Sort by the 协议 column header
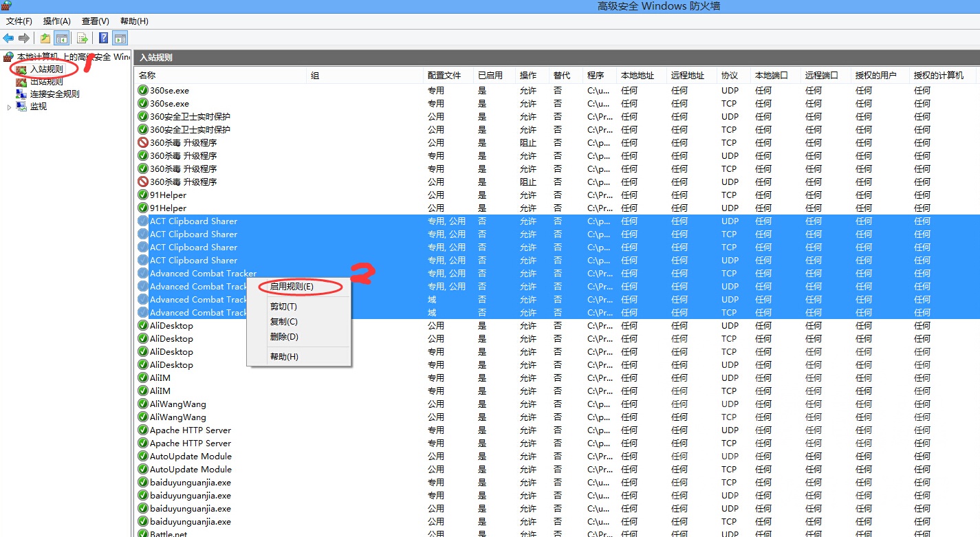 coord(734,75)
